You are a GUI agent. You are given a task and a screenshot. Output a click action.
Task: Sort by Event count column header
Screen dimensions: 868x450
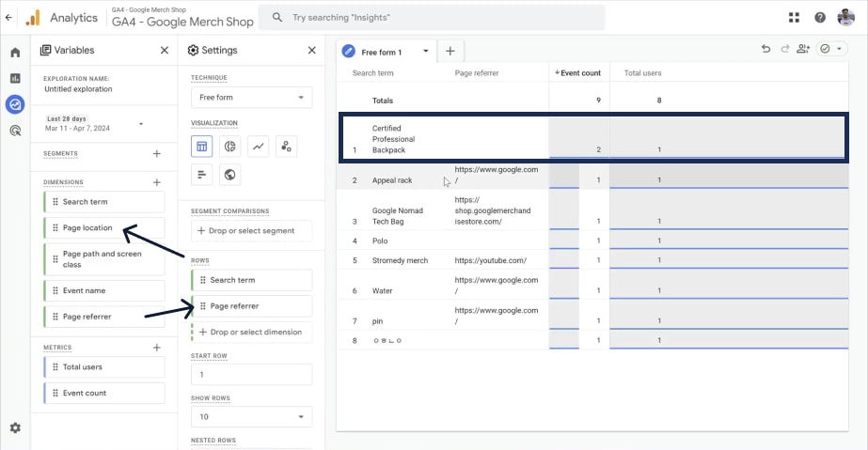click(x=577, y=73)
